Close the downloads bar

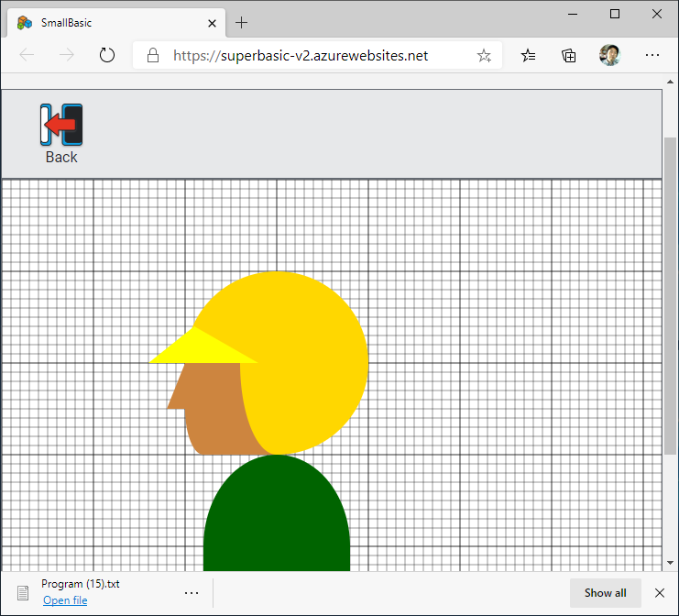pyautogui.click(x=660, y=592)
